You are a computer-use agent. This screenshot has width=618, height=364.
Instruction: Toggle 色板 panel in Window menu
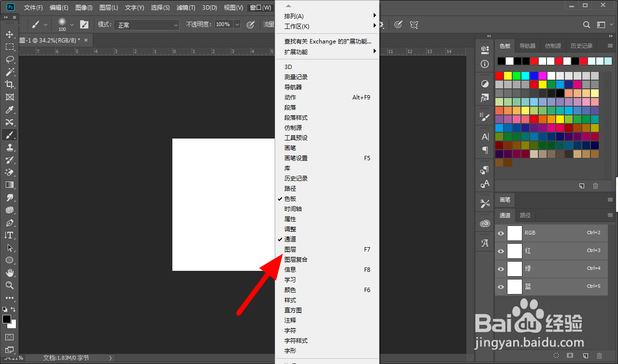click(x=327, y=199)
